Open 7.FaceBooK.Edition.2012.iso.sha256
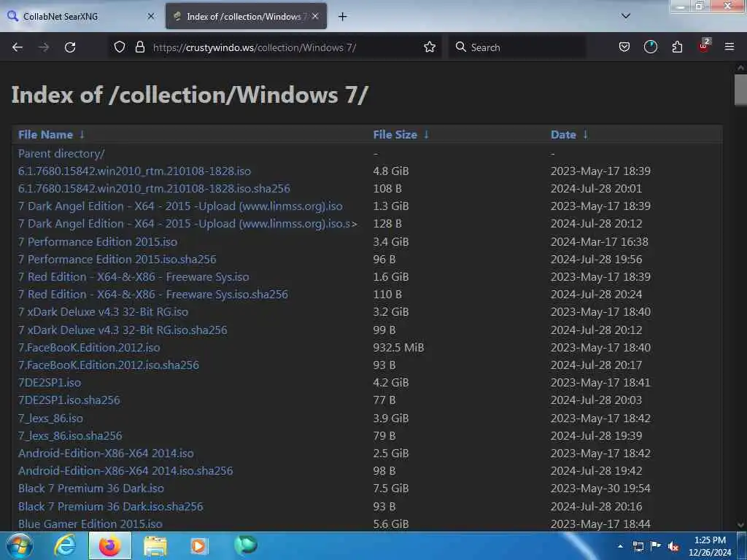The height and width of the screenshot is (560, 747). click(x=109, y=365)
